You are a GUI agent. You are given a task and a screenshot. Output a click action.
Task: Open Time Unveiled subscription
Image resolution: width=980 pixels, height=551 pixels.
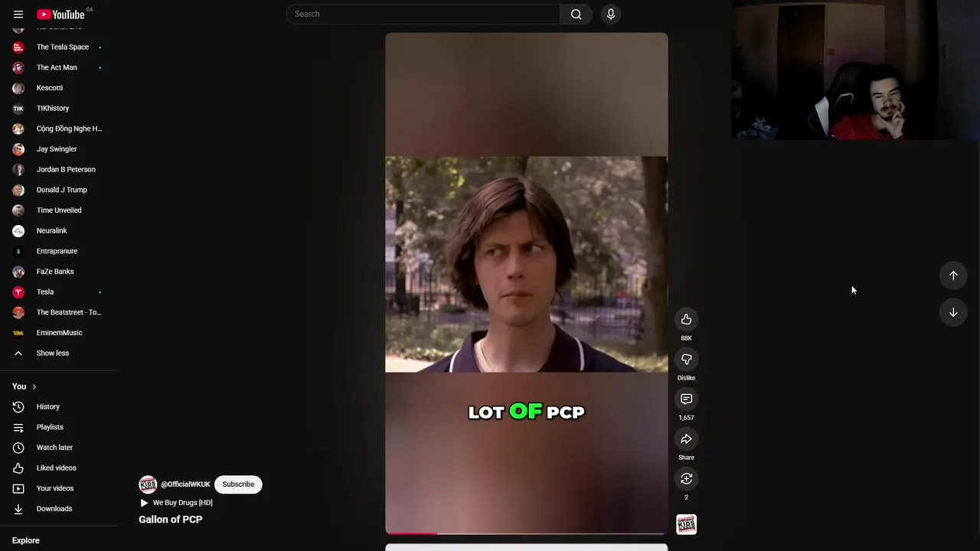pos(59,210)
